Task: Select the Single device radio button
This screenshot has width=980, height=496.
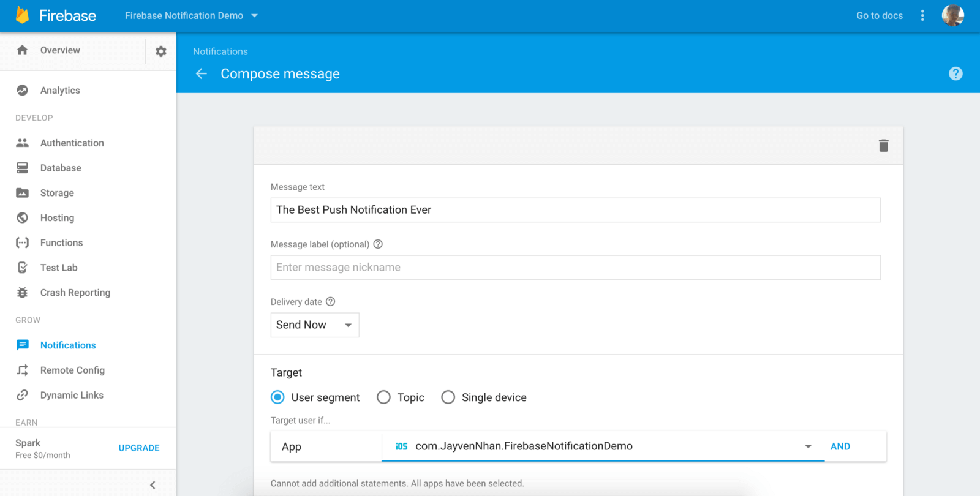Action: click(x=448, y=397)
